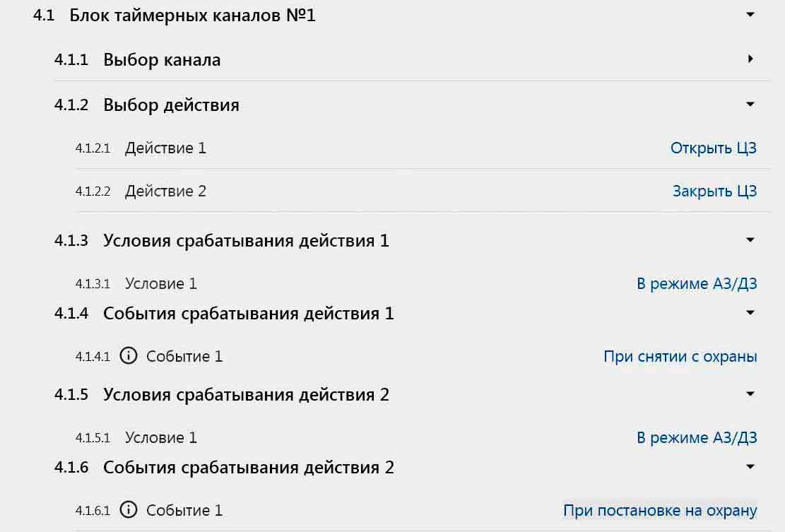Collapse the Выбор действия section arrow
This screenshot has height=532, width=785.
point(750,105)
